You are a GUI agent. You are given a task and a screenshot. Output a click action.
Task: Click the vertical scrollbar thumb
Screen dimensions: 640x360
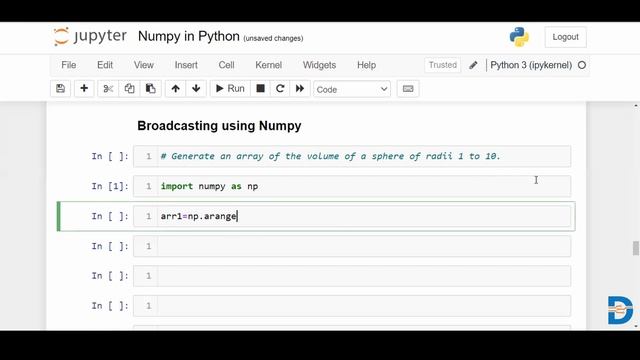point(636,248)
